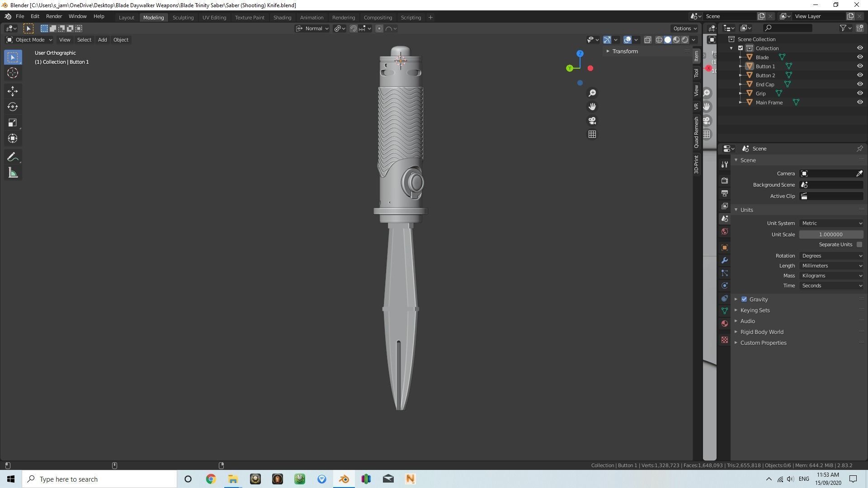Image resolution: width=868 pixels, height=488 pixels.
Task: Switch to the Sculpting workspace tab
Action: (x=183, y=18)
